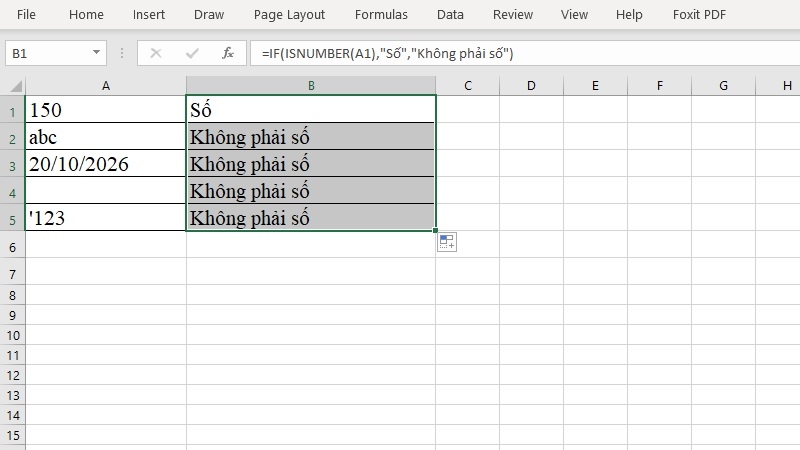Switch to the Data tab
800x450 pixels.
click(x=450, y=15)
